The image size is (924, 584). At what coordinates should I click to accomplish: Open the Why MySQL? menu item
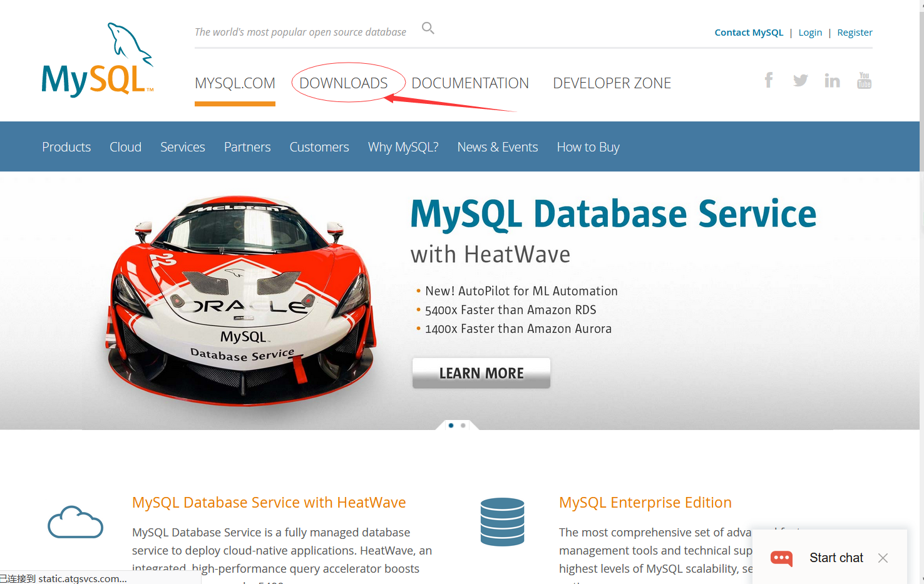(403, 147)
